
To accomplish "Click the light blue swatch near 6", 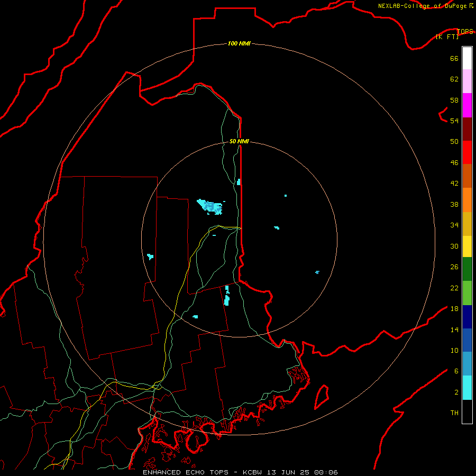I will click(467, 364).
